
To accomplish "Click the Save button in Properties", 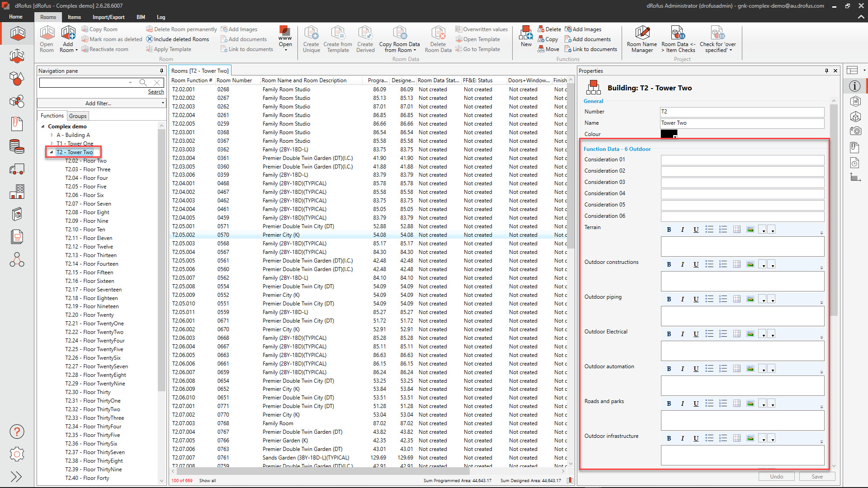I will 816,477.
